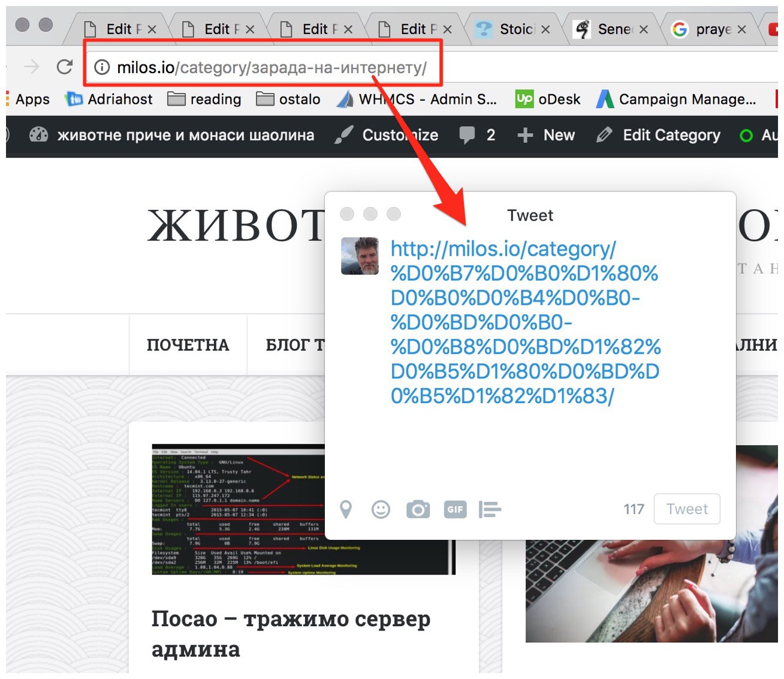
Task: Reload the page with the refresh icon
Action: (x=65, y=67)
